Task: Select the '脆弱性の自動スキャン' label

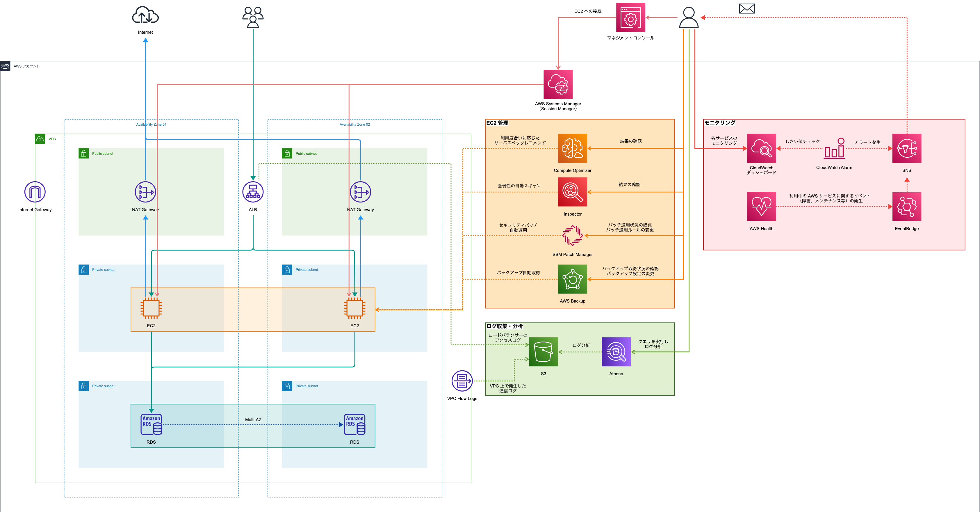Action: pyautogui.click(x=519, y=186)
